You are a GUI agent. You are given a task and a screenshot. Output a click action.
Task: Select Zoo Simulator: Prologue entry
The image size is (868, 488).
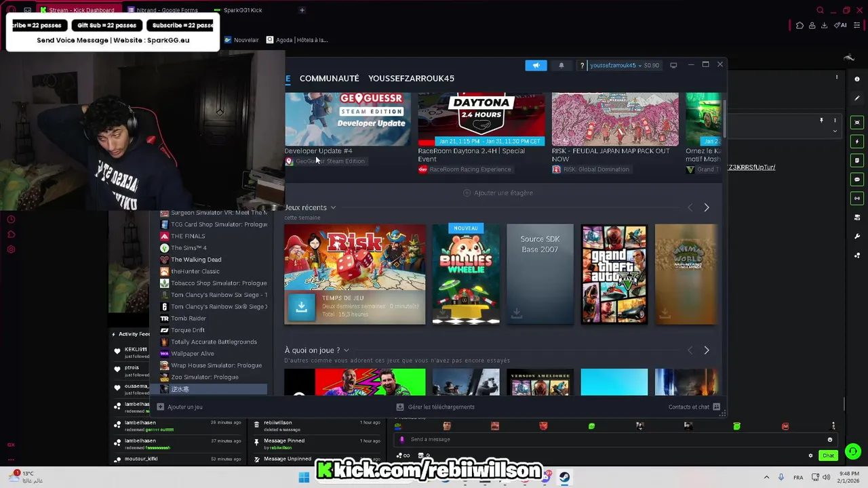pos(213,378)
